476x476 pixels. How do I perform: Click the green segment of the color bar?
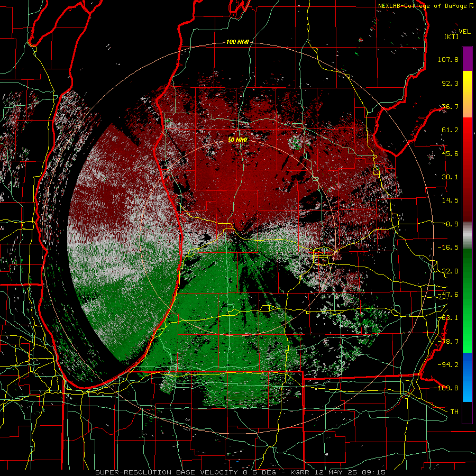[467, 301]
